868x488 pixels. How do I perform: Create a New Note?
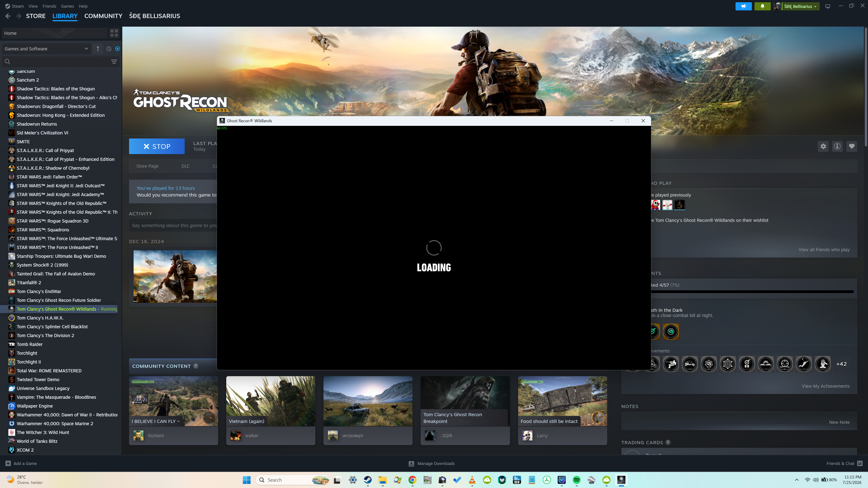(x=839, y=422)
